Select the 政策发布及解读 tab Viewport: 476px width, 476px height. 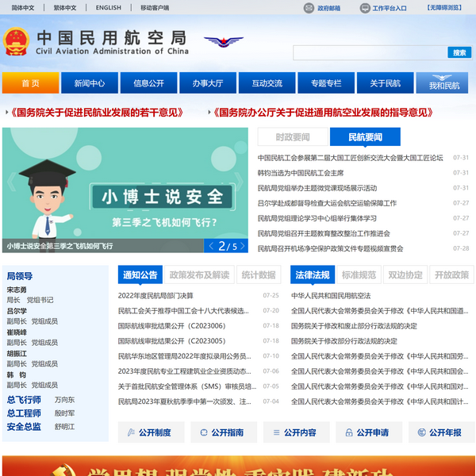[199, 275]
